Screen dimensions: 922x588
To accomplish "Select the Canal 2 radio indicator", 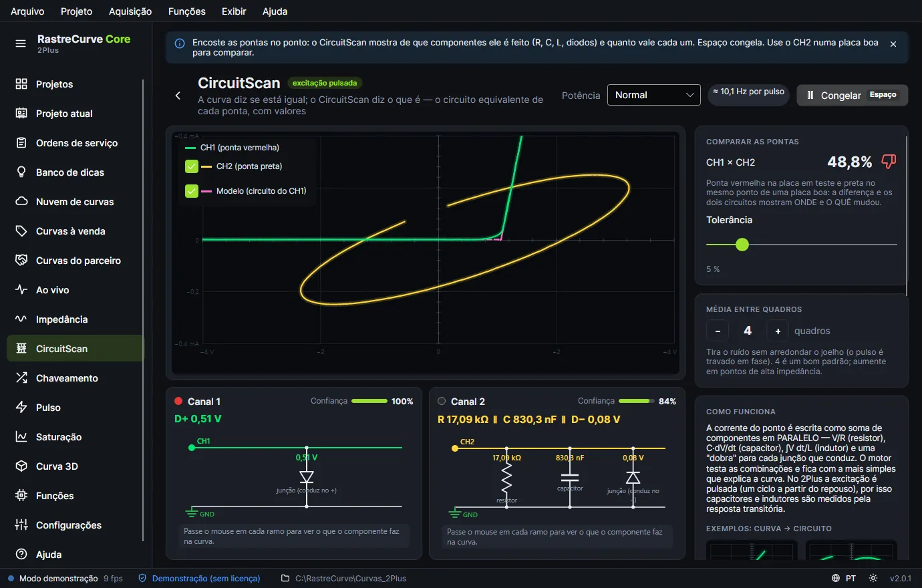I will (442, 401).
